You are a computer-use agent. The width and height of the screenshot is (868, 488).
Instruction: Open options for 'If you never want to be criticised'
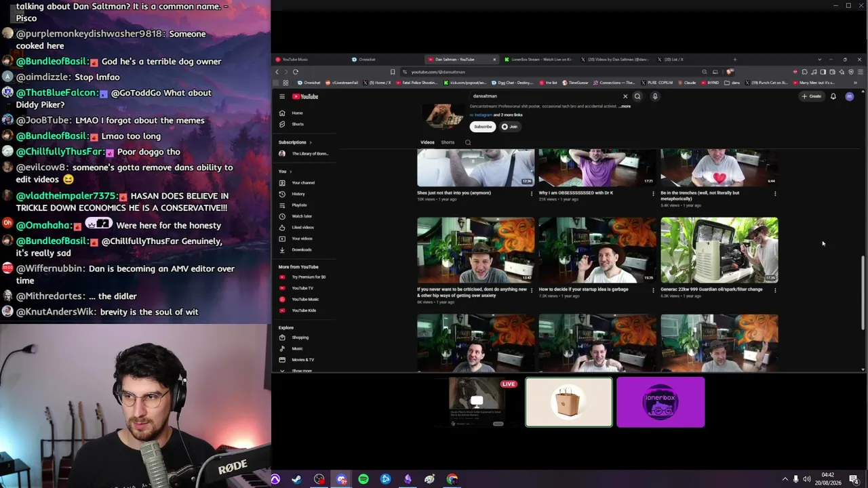(x=531, y=290)
